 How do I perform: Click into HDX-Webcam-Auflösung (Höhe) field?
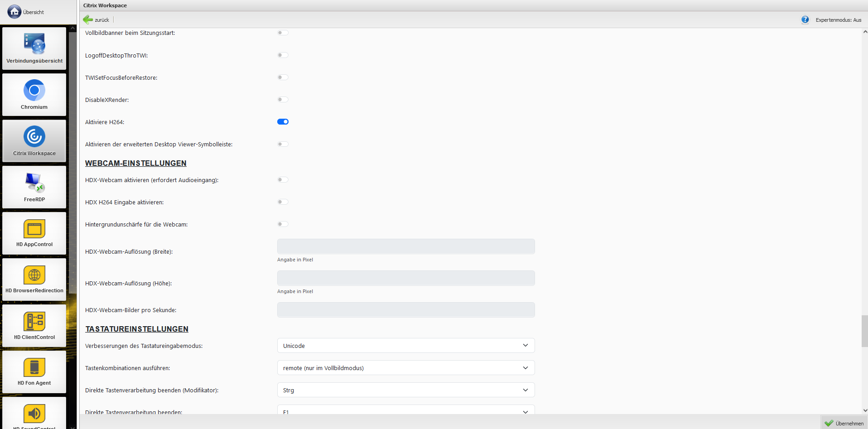pyautogui.click(x=406, y=278)
